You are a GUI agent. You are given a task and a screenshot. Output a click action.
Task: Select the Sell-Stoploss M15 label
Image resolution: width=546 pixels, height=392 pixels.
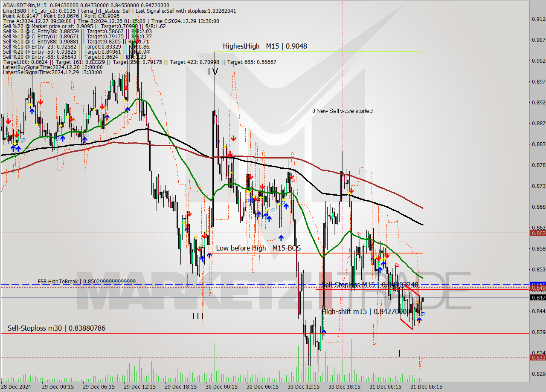click(370, 285)
